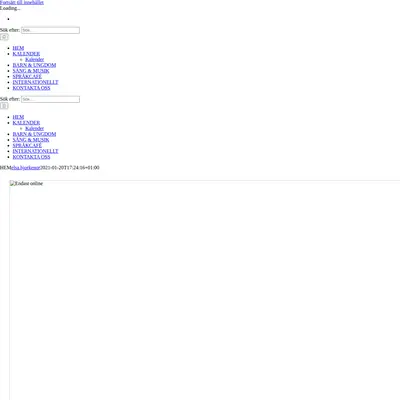The width and height of the screenshot is (400, 400).
Task: Open KALENDER in the second menu
Action: point(26,123)
